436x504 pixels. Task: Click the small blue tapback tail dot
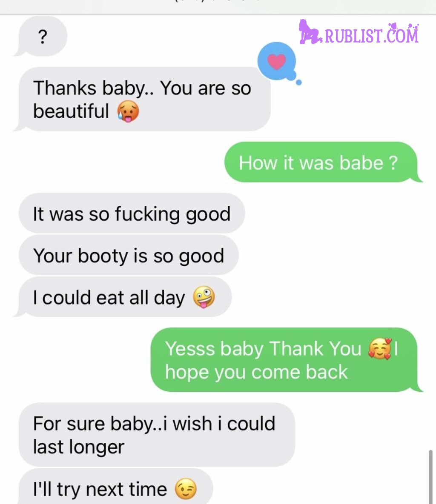pos(298,83)
